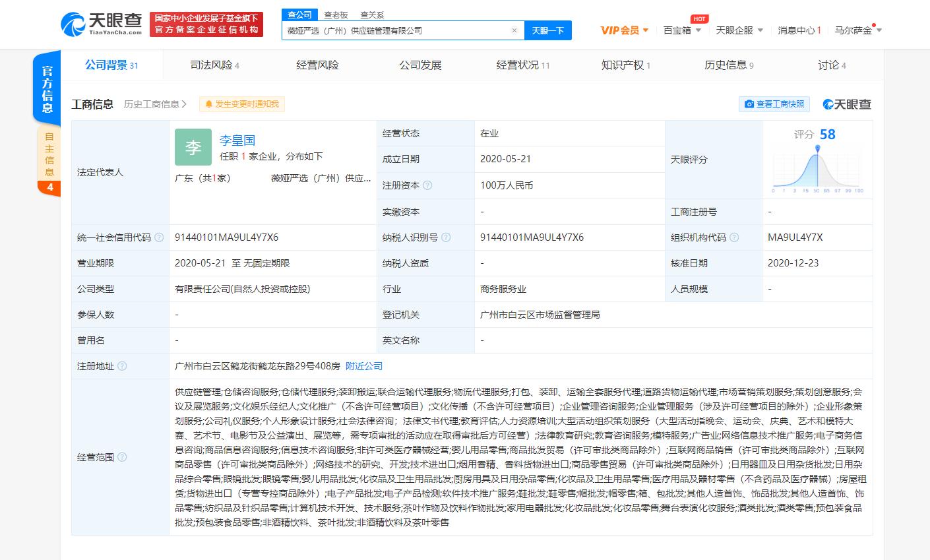Select the 自主信息 side tab
Viewport: 930px width, 560px height.
coord(49,161)
